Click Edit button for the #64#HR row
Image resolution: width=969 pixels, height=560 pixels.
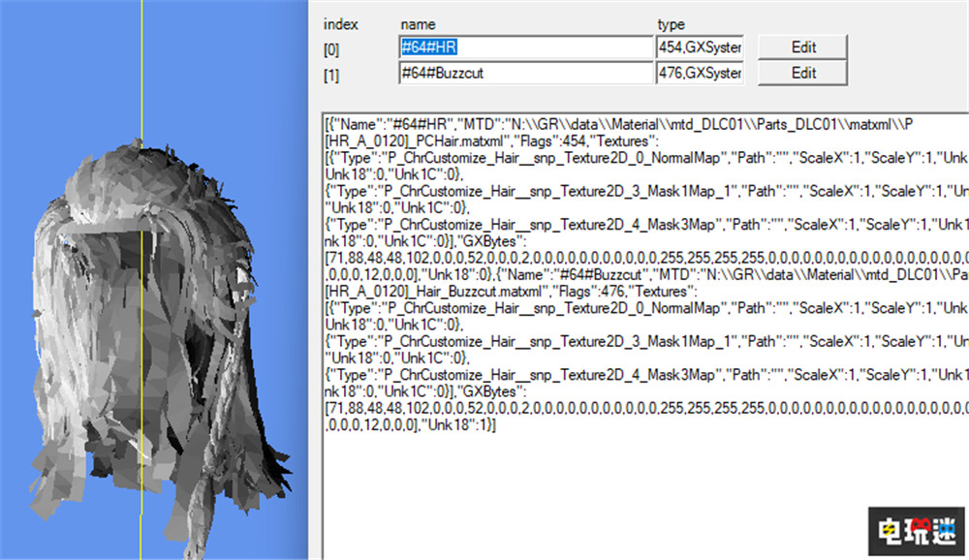point(802,47)
